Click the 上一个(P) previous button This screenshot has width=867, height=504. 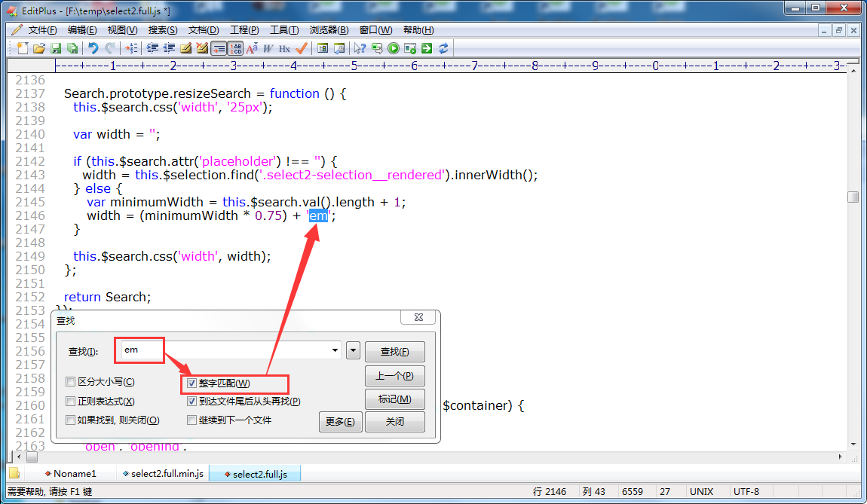click(395, 376)
